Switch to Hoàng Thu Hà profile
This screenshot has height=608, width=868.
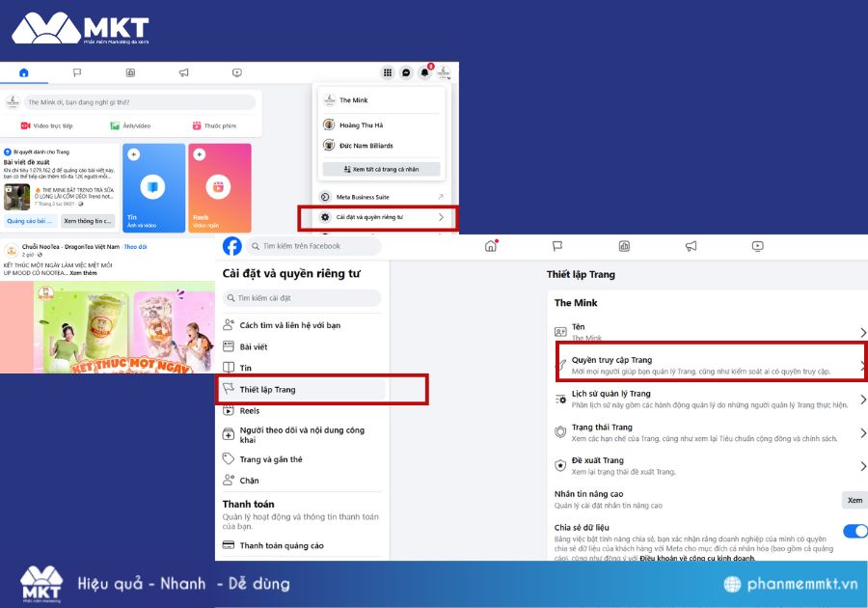[382, 125]
